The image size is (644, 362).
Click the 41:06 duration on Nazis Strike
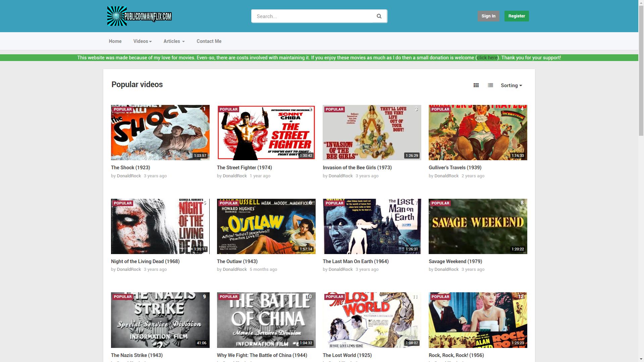tap(202, 343)
